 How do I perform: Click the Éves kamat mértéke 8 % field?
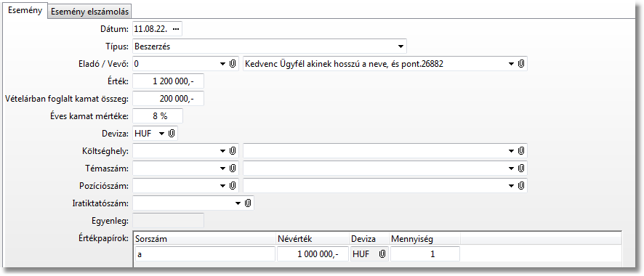coord(158,116)
